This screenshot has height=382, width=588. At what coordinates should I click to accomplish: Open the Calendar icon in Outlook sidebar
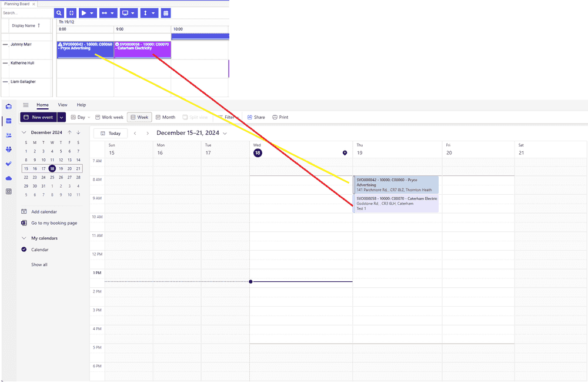pyautogui.click(x=9, y=121)
